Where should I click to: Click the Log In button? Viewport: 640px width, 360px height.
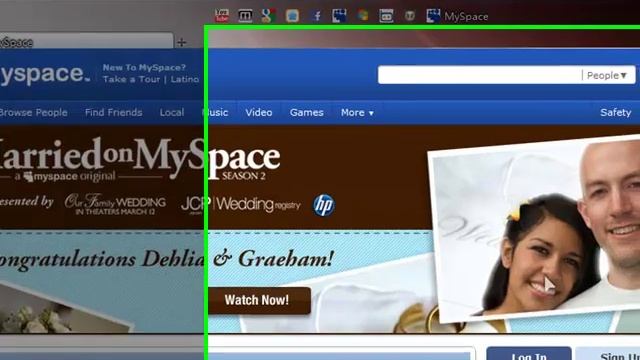[x=529, y=354]
